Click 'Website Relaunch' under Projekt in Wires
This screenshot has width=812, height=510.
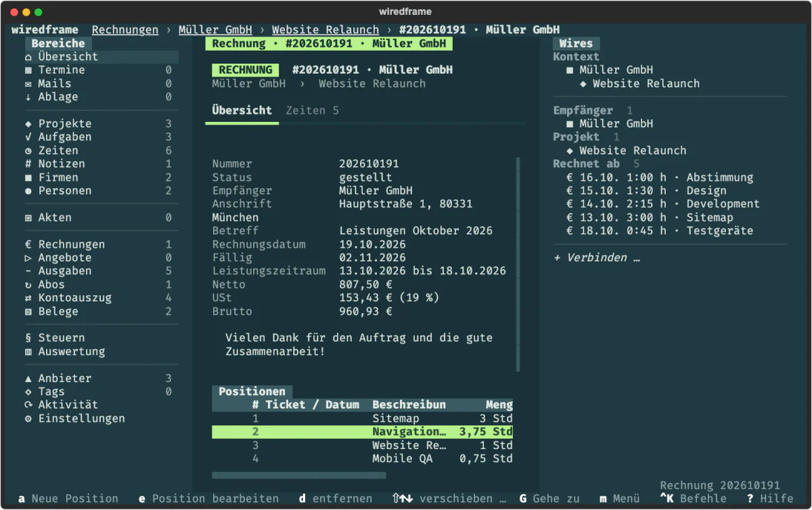coord(627,150)
